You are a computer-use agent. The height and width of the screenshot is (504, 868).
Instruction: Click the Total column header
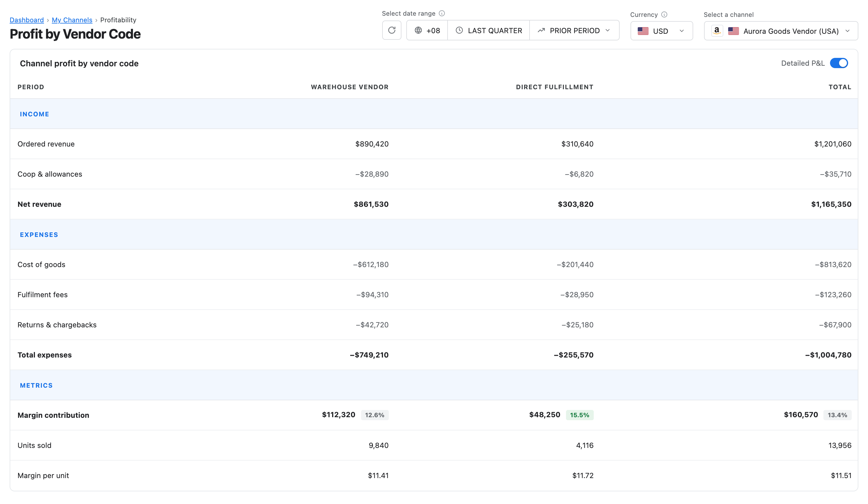(x=840, y=87)
